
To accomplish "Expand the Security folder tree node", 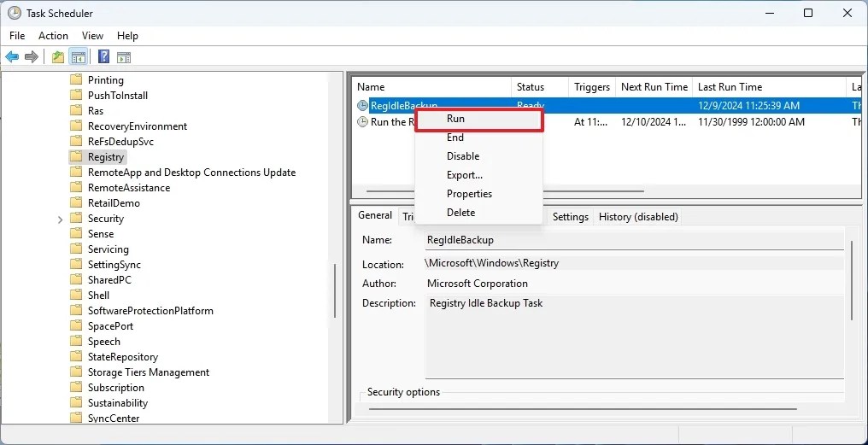I will point(61,220).
